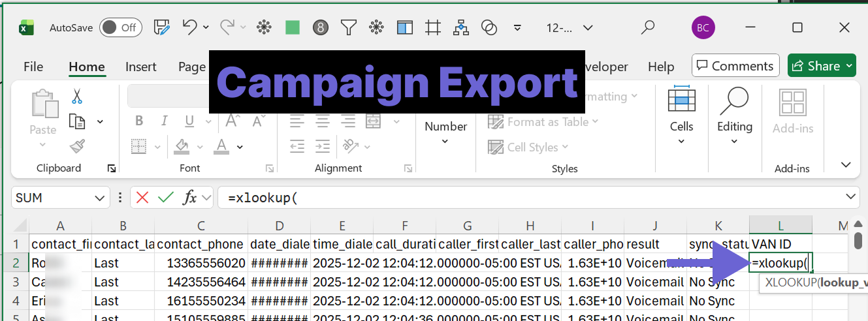The height and width of the screenshot is (321, 868).
Task: Click the BC account avatar
Action: coord(703,27)
